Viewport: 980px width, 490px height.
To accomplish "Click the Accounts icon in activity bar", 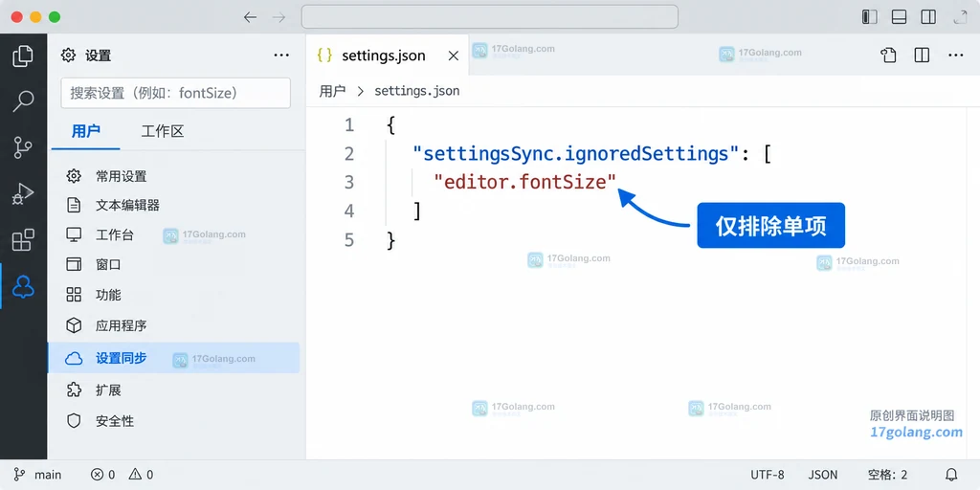I will pos(23,286).
